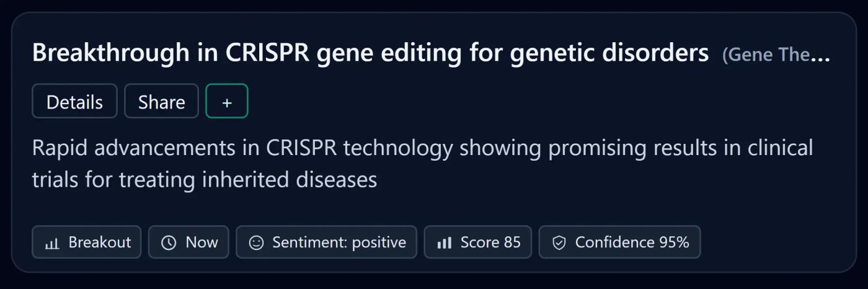The height and width of the screenshot is (289, 868).
Task: Select the Now time label
Action: [201, 242]
